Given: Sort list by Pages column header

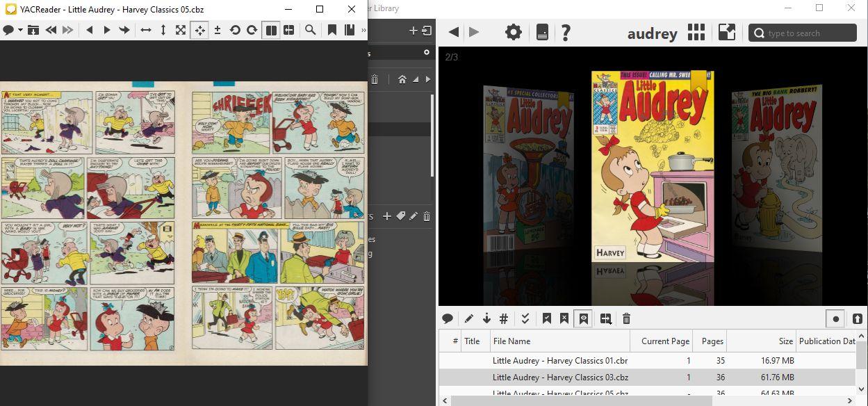Looking at the screenshot, I should click(x=712, y=341).
